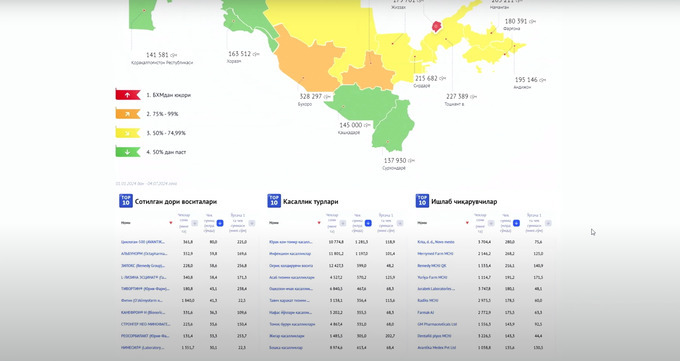Open the Avantika Medex Pvt Ltd link
This screenshot has height=361, width=680.
[437, 348]
